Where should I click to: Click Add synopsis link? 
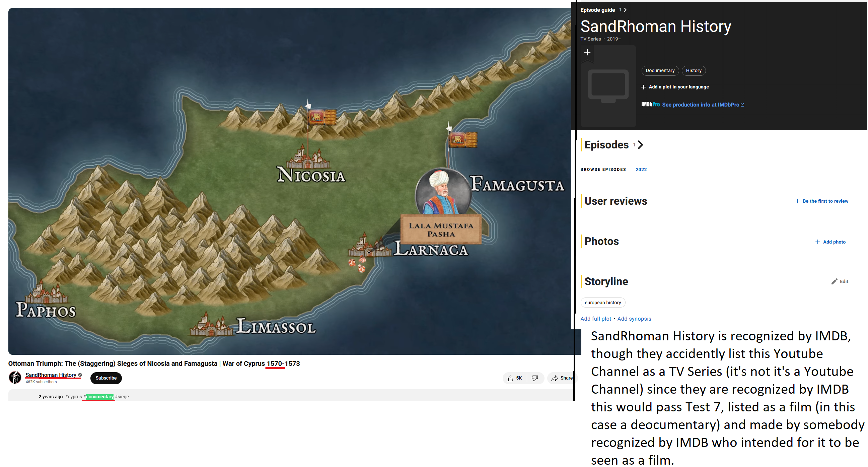(x=634, y=319)
